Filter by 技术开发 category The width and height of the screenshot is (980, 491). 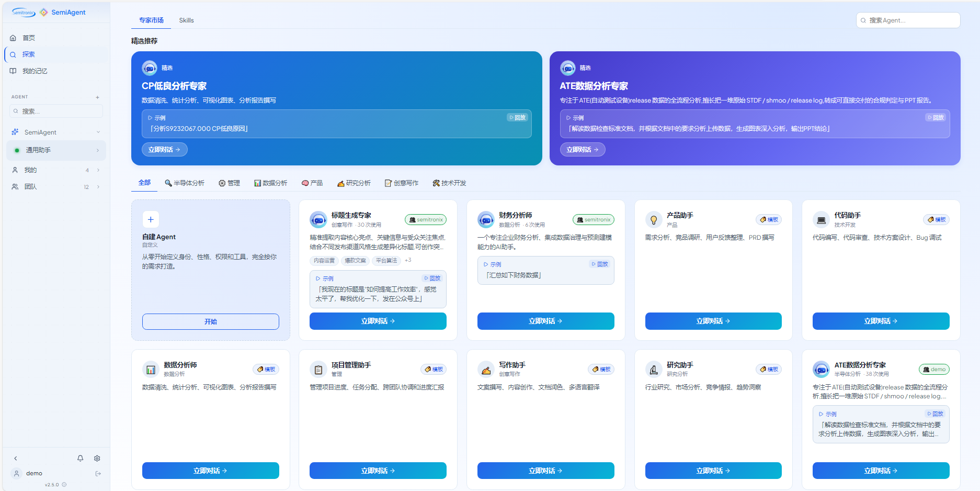(449, 183)
